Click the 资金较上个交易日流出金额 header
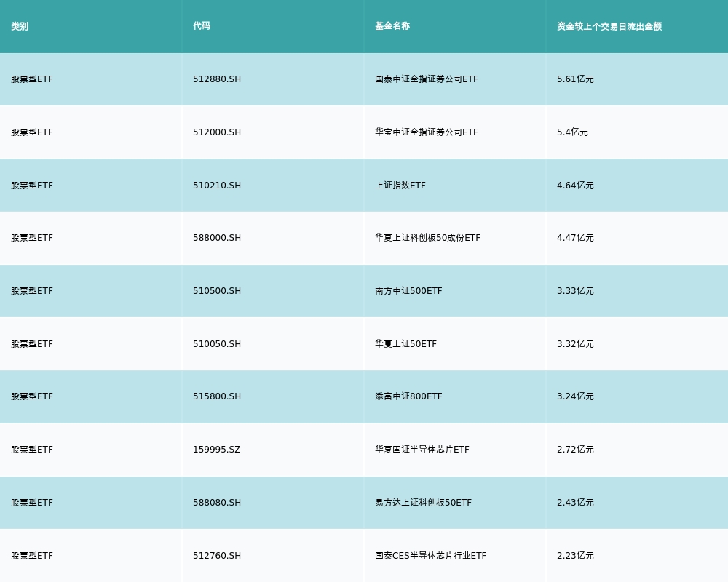The image size is (728, 582). point(609,26)
